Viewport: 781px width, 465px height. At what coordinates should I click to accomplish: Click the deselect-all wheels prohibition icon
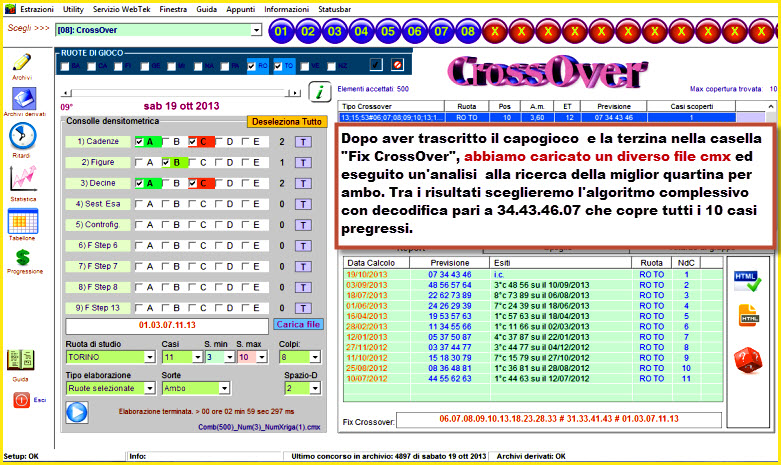point(397,65)
